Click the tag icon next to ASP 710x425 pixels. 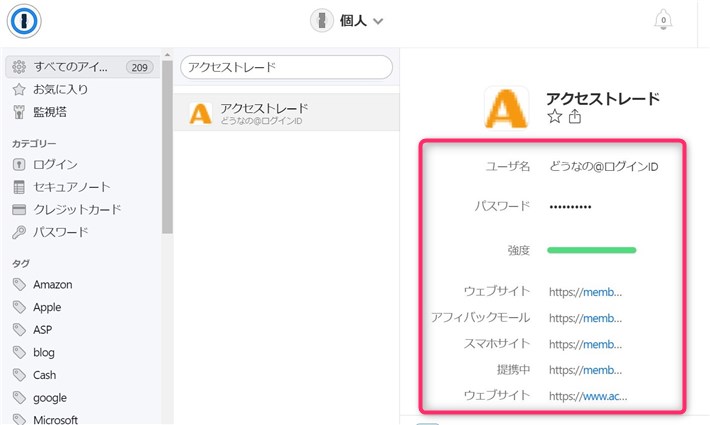click(19, 330)
